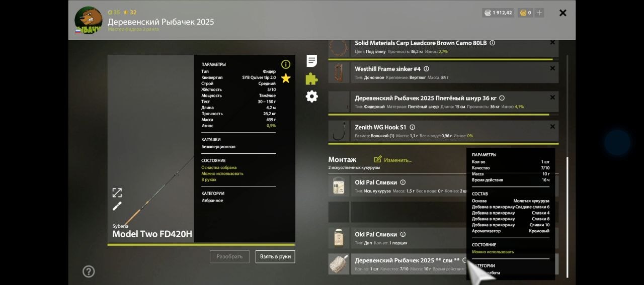Click the groundbait feeder thumbnail

click(x=339, y=264)
